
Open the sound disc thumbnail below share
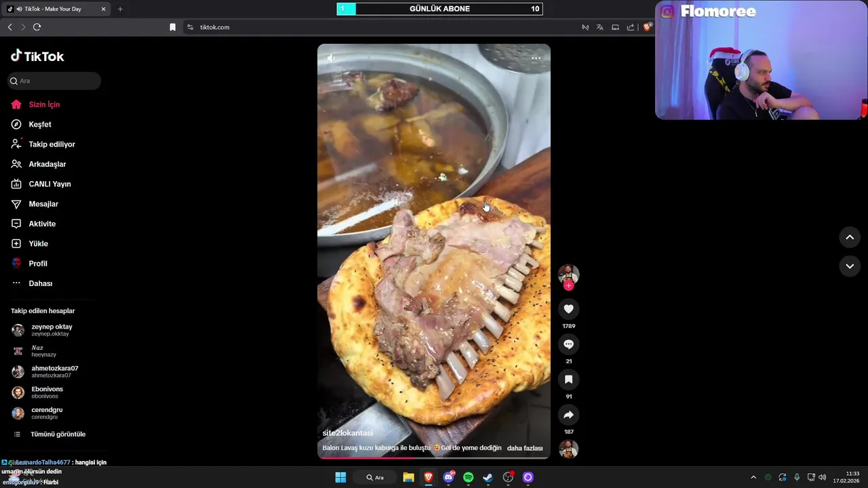pyautogui.click(x=568, y=449)
